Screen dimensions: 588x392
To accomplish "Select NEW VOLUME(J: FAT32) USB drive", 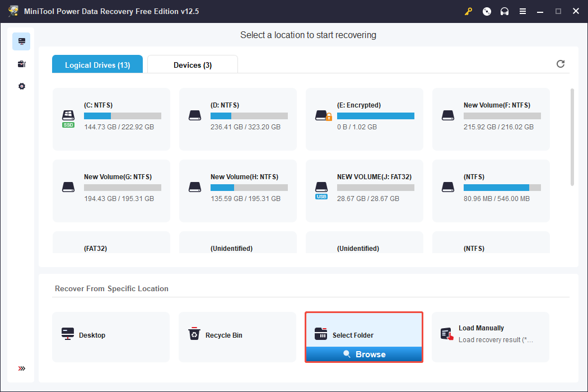I will click(x=365, y=190).
